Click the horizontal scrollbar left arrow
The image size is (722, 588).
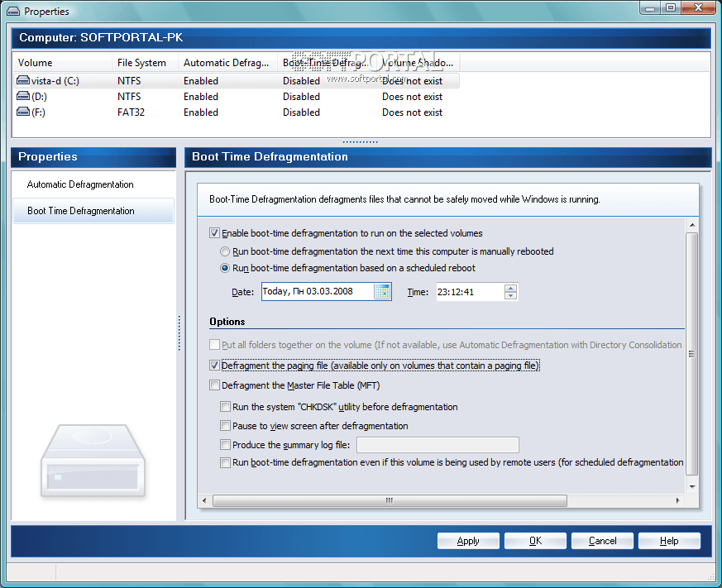pyautogui.click(x=204, y=500)
